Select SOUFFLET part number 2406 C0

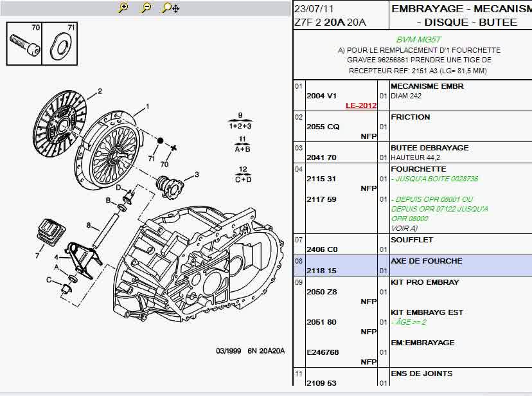pyautogui.click(x=322, y=249)
